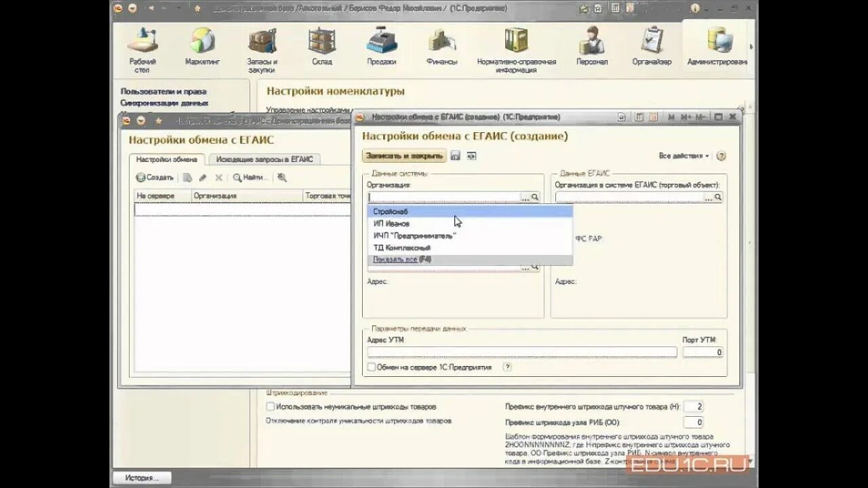868x488 pixels.
Task: Open the Органайзер section
Action: [652, 47]
